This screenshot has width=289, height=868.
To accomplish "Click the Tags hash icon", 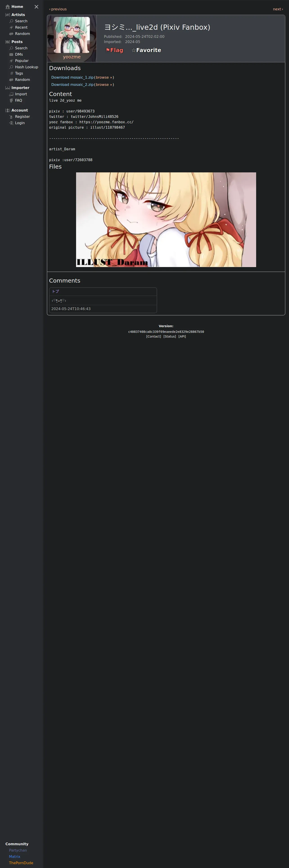I will point(11,73).
